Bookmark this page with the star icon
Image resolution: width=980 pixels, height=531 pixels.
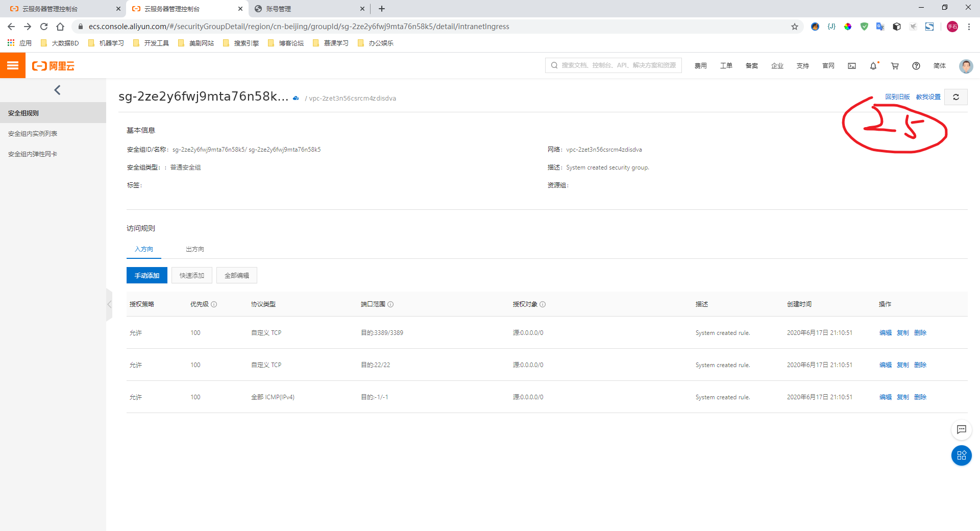(795, 27)
